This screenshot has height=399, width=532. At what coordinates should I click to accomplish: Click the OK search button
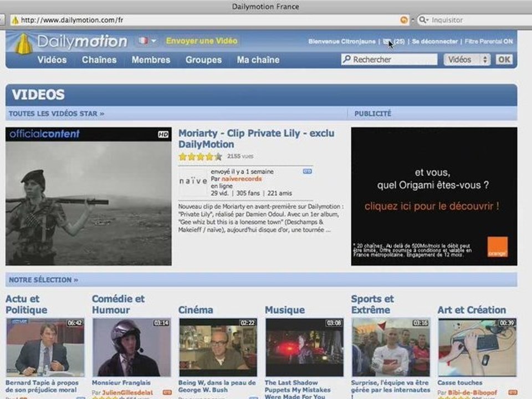pos(504,60)
